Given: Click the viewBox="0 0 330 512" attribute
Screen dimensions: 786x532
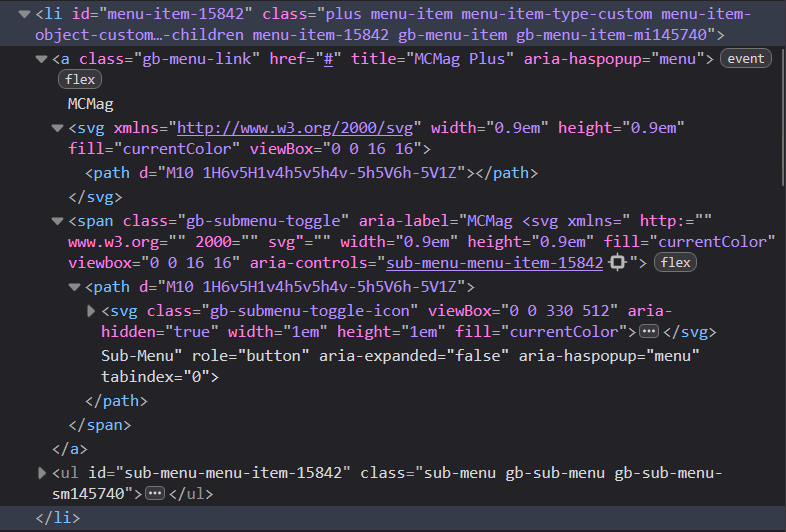Looking at the screenshot, I should [x=523, y=311].
